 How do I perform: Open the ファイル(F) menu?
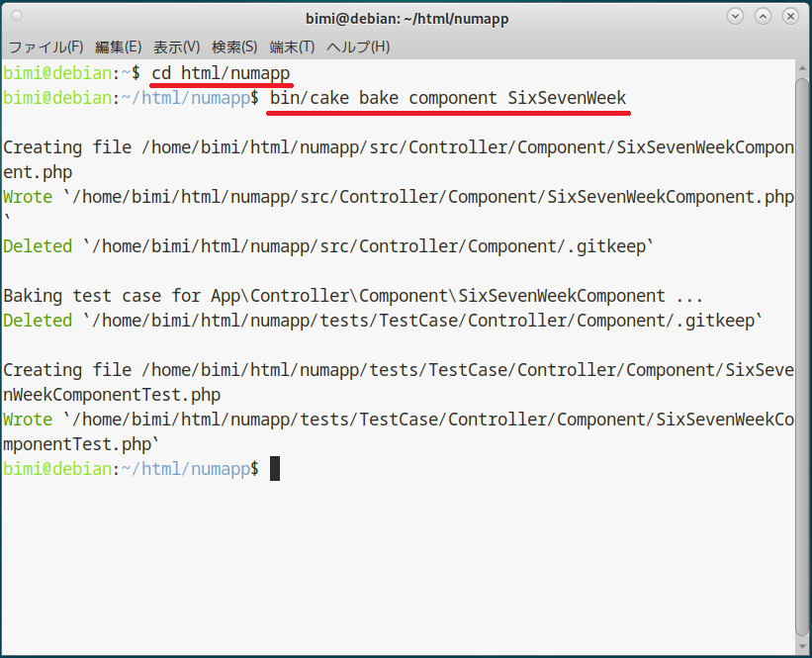click(46, 47)
